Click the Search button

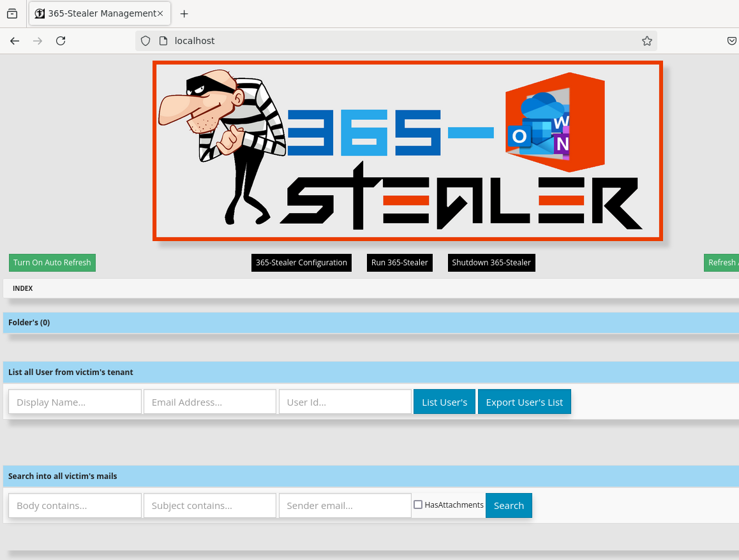tap(509, 505)
